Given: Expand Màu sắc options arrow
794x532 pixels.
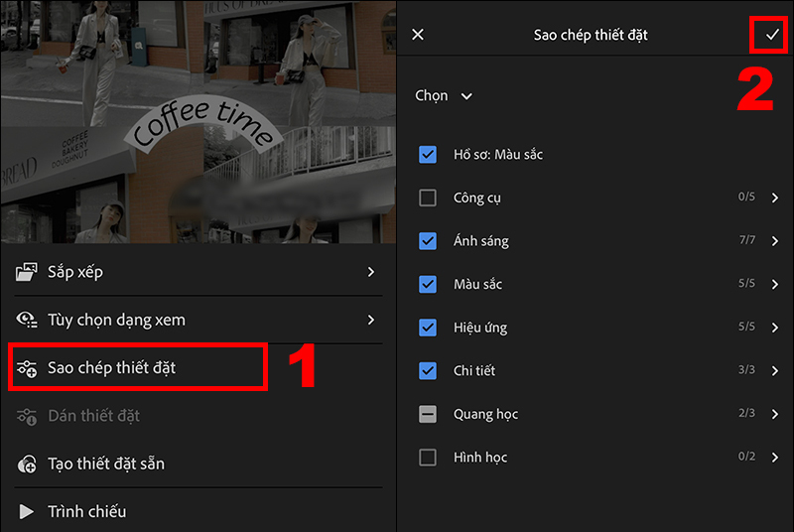Looking at the screenshot, I should 775,285.
